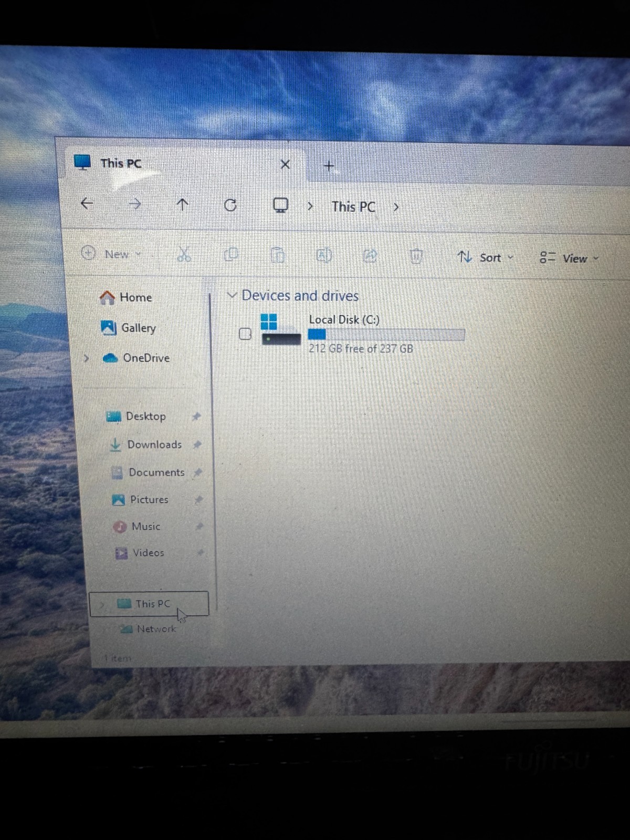Unpin Documents using its pin icon
The height and width of the screenshot is (840, 630).
pos(198,472)
